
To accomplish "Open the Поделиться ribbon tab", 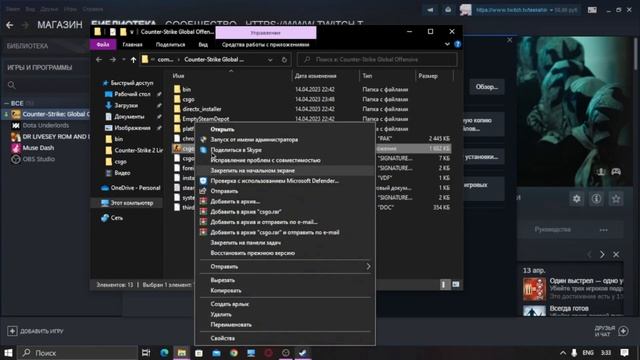I will tap(171, 44).
